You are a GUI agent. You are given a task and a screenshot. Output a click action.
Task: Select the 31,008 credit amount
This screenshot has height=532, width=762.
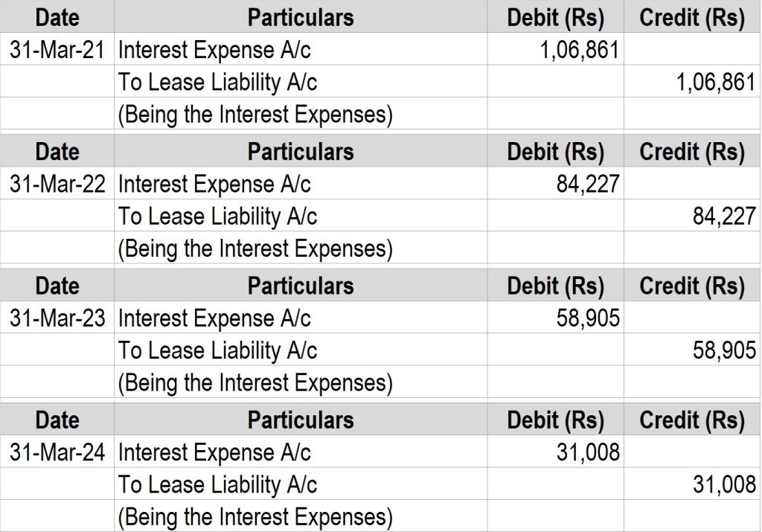point(723,485)
